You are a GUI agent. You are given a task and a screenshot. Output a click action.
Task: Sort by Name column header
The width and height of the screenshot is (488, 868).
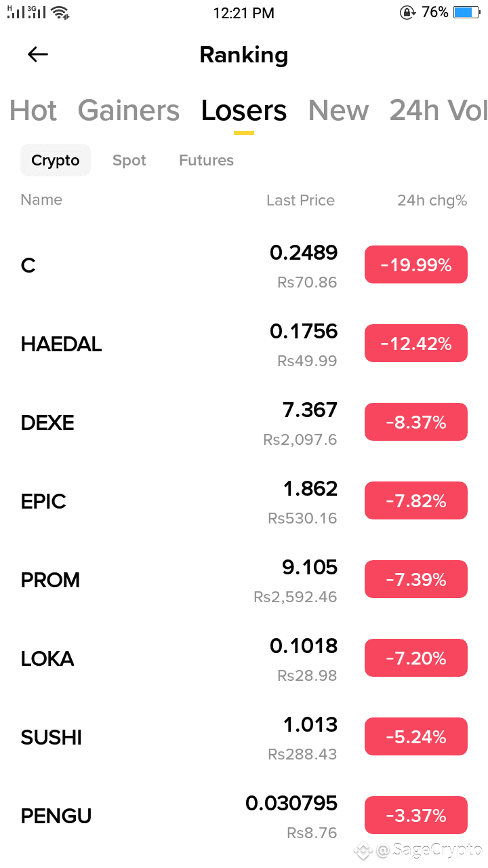click(x=41, y=199)
